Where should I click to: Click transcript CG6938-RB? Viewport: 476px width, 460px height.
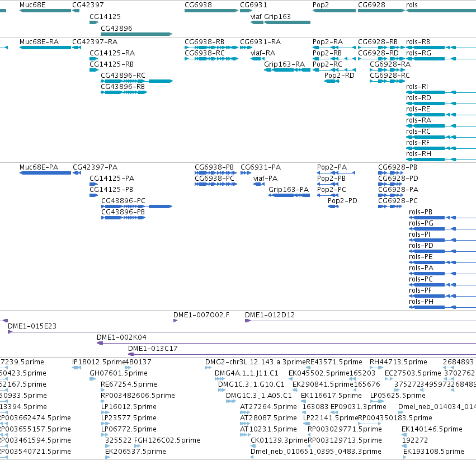pos(204,41)
